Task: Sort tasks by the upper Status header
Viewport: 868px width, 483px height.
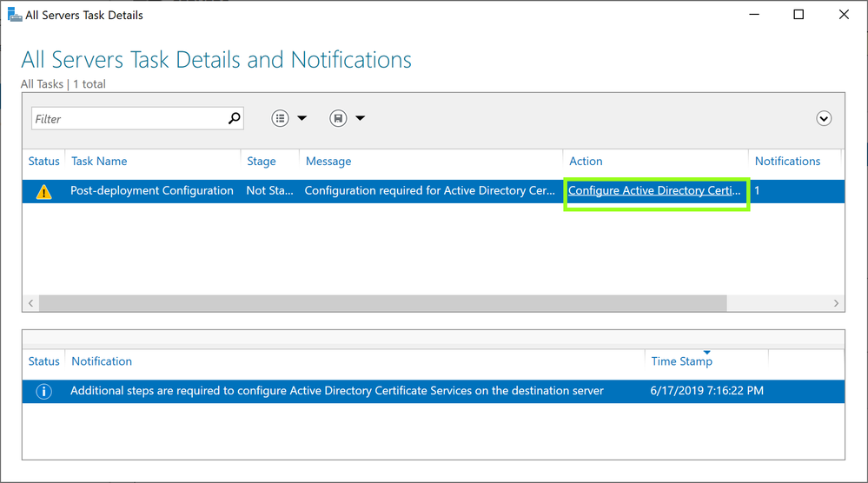Action: [43, 161]
